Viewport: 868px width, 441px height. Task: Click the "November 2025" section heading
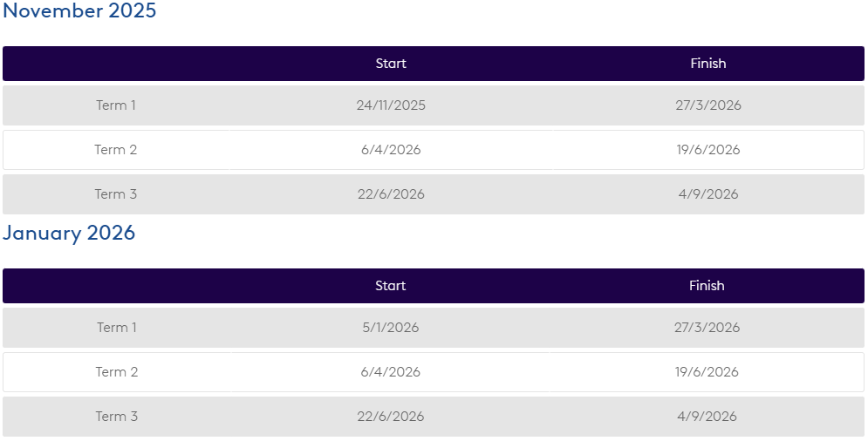(79, 11)
